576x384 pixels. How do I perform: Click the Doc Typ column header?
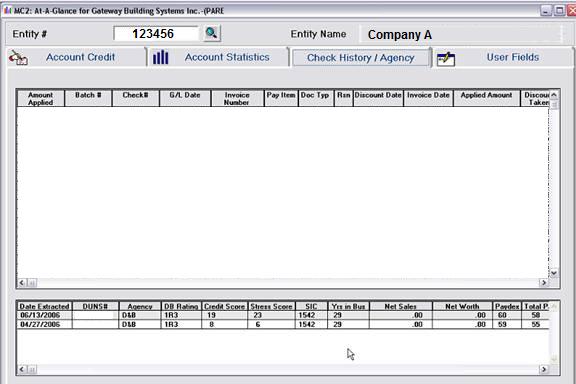point(316,98)
